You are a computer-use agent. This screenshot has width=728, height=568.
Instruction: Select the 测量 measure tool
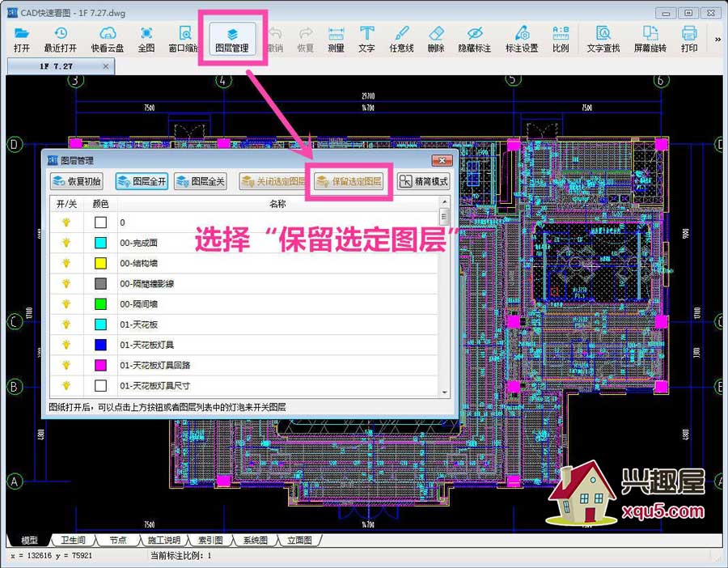click(336, 39)
